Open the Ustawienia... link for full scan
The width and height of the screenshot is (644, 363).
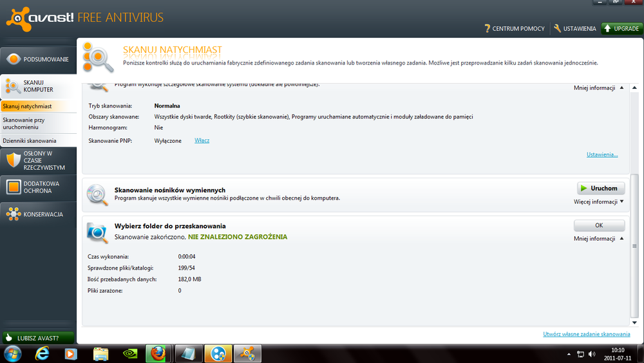(x=602, y=154)
